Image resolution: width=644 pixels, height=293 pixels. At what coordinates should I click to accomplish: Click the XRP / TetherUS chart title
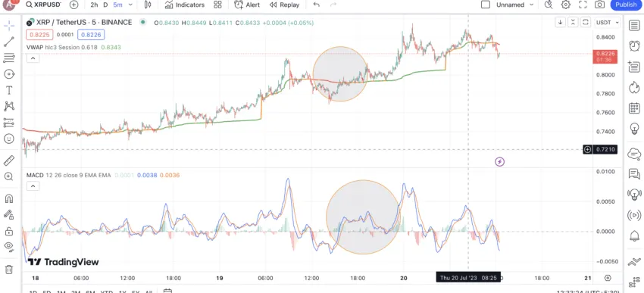pyautogui.click(x=84, y=23)
